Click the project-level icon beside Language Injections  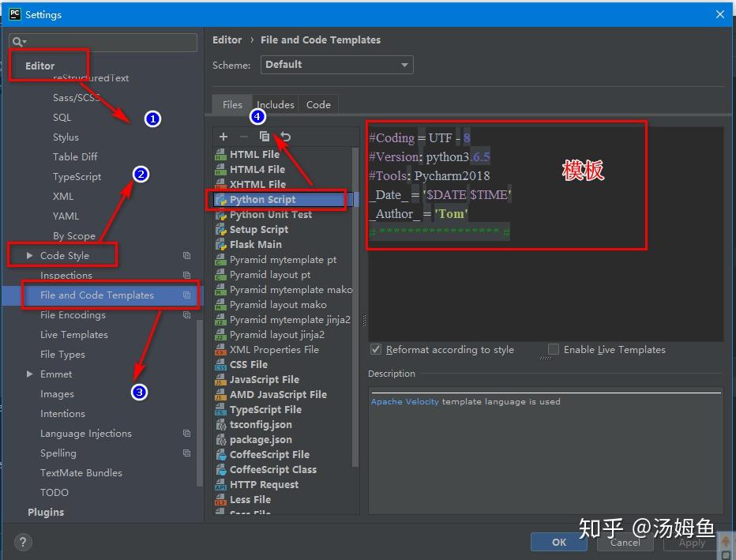coord(186,434)
